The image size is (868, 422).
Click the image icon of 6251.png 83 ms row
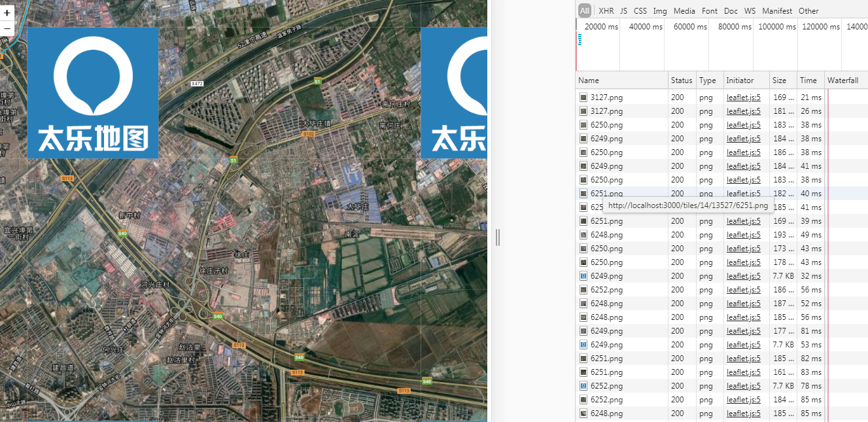(583, 372)
